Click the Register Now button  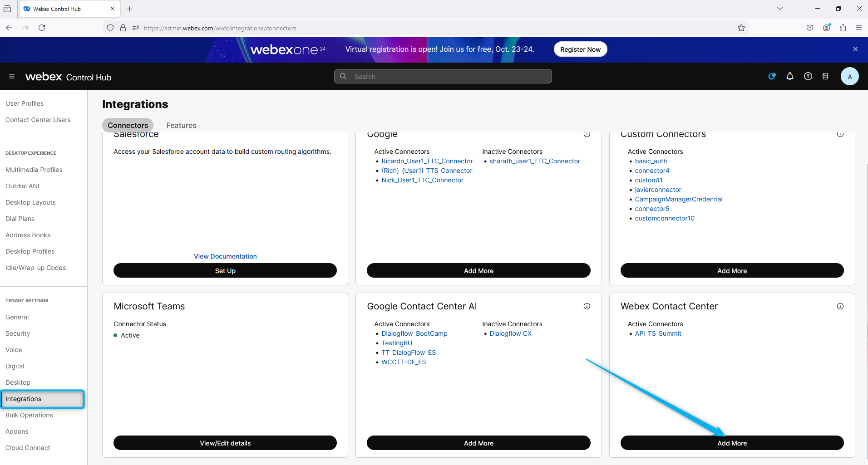pyautogui.click(x=580, y=49)
